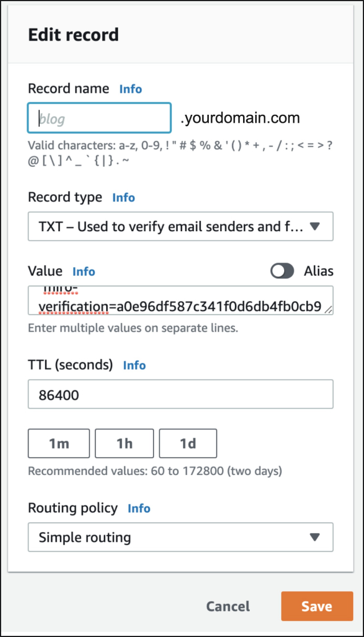Set TTL using the 1m button
Image resolution: width=364 pixels, height=637 pixels.
(59, 444)
